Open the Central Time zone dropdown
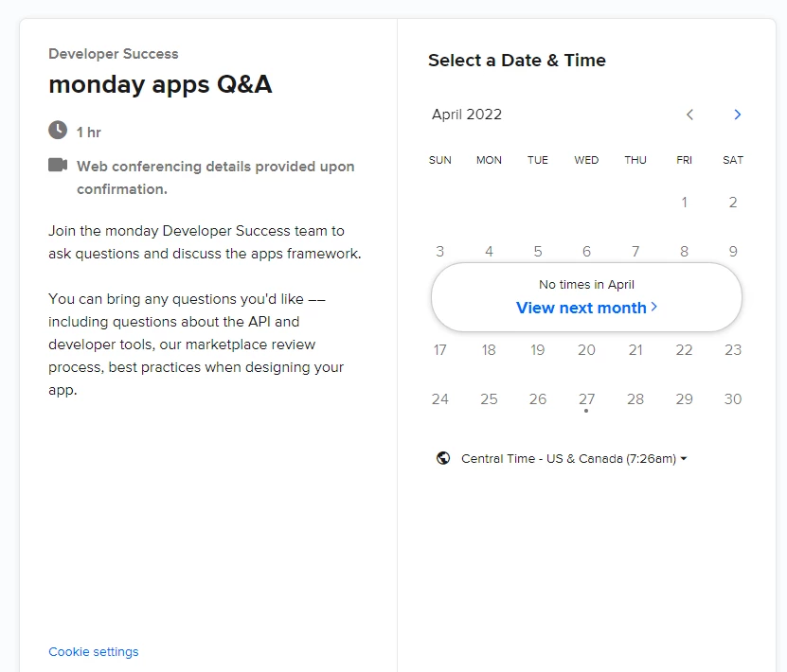This screenshot has width=787, height=672. pyautogui.click(x=574, y=458)
